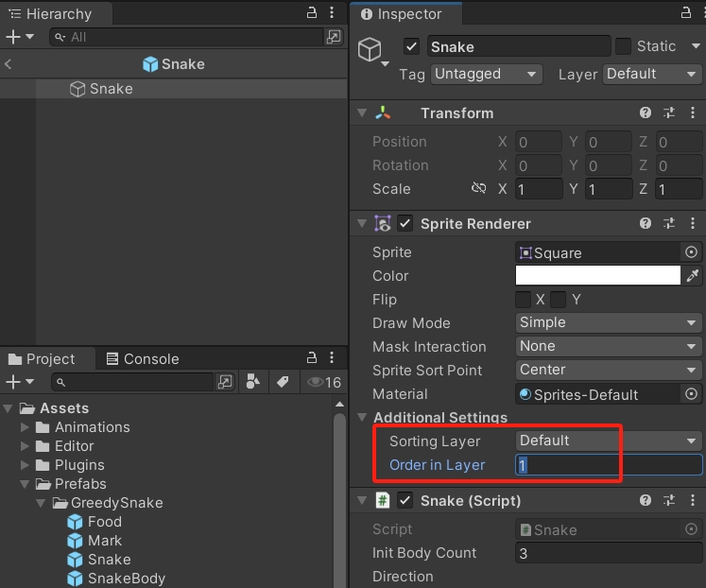
Task: Lock the Hierarchy panel
Action: click(312, 12)
